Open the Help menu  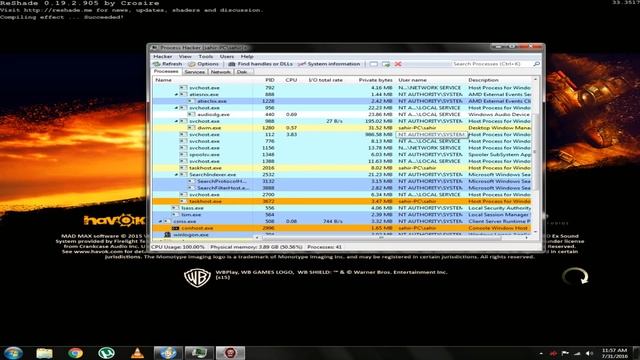(x=247, y=56)
